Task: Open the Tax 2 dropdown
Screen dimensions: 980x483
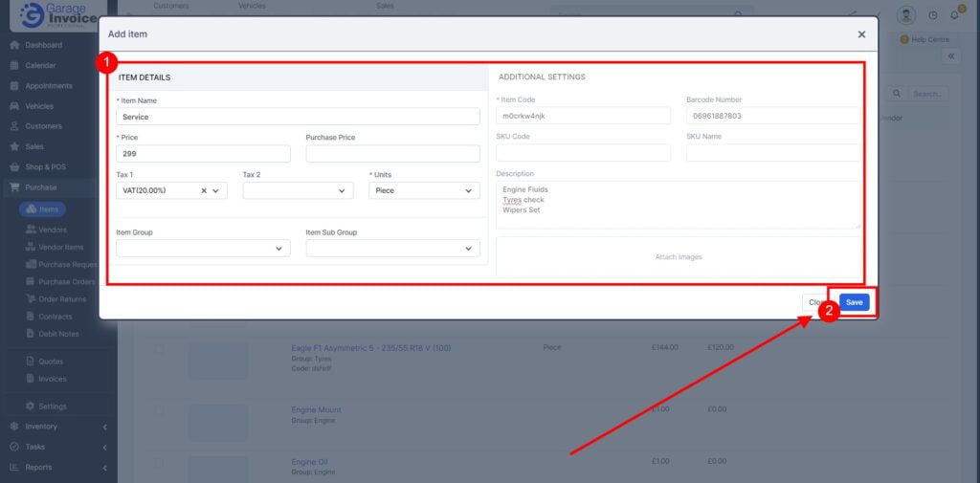Action: tap(298, 191)
